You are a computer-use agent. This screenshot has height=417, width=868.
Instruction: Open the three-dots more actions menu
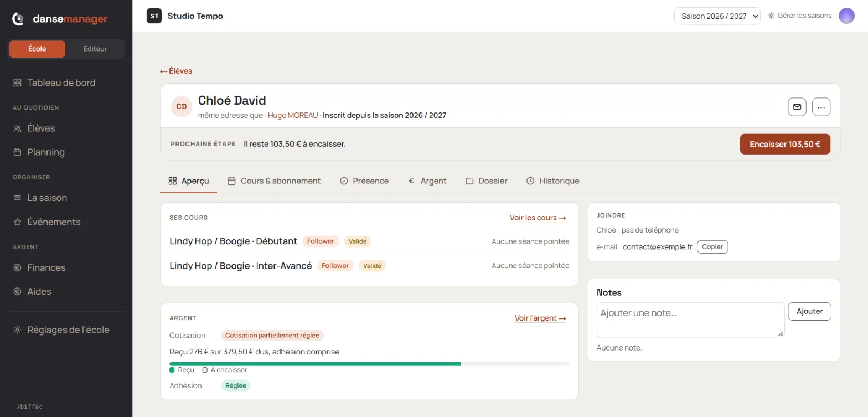tap(821, 107)
